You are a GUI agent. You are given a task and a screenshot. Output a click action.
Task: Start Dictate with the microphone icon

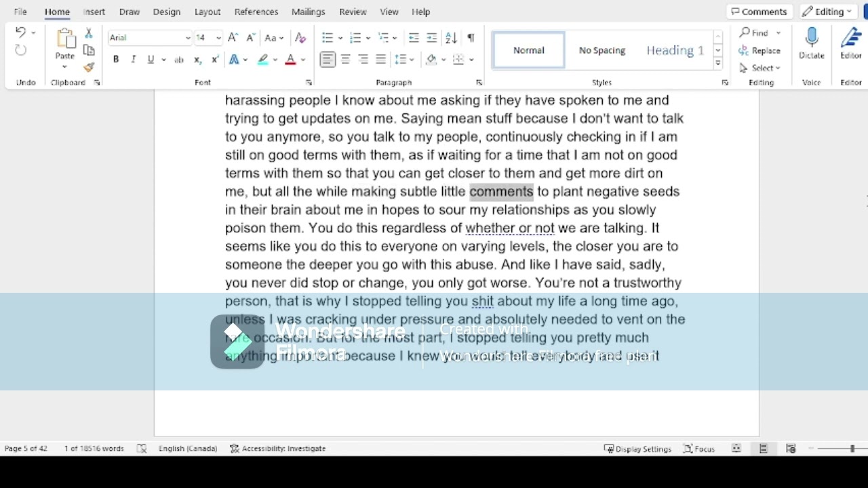(812, 43)
